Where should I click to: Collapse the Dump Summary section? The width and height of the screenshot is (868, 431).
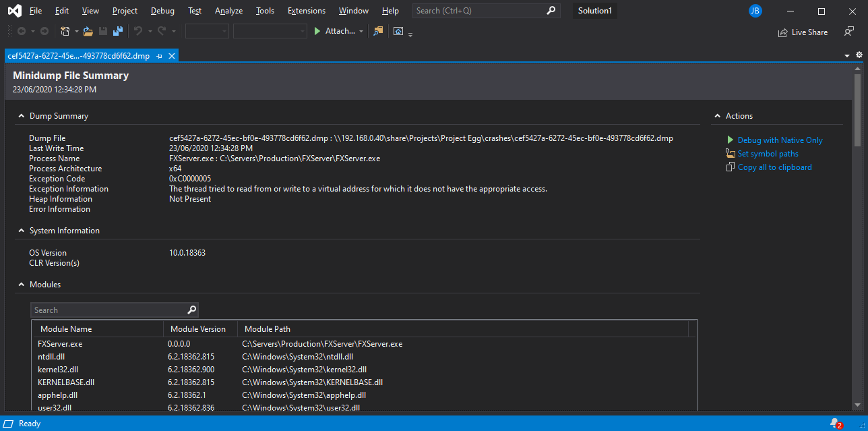point(21,116)
